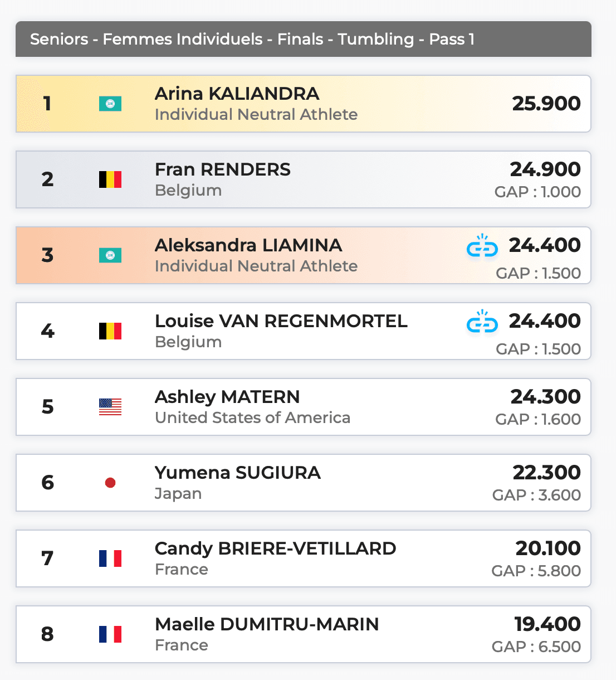Click the Belgium flag next to Fran RENDERS
This screenshot has width=616, height=680.
click(110, 179)
